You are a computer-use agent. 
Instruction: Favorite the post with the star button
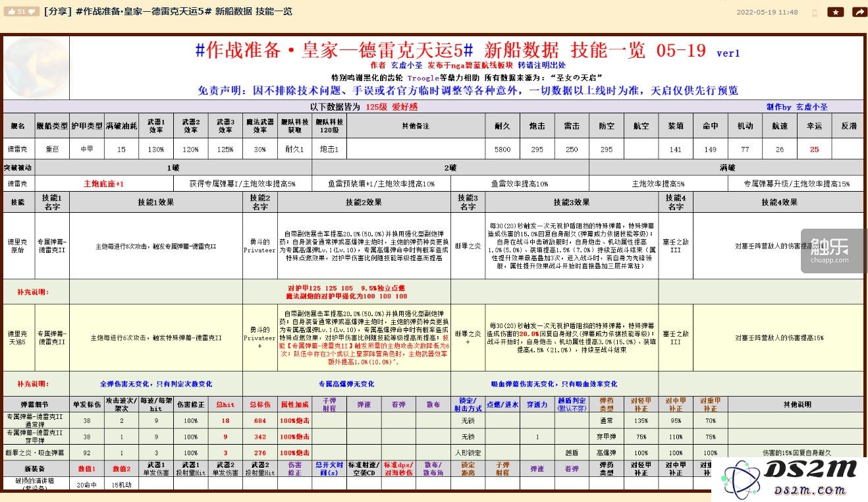click(836, 12)
